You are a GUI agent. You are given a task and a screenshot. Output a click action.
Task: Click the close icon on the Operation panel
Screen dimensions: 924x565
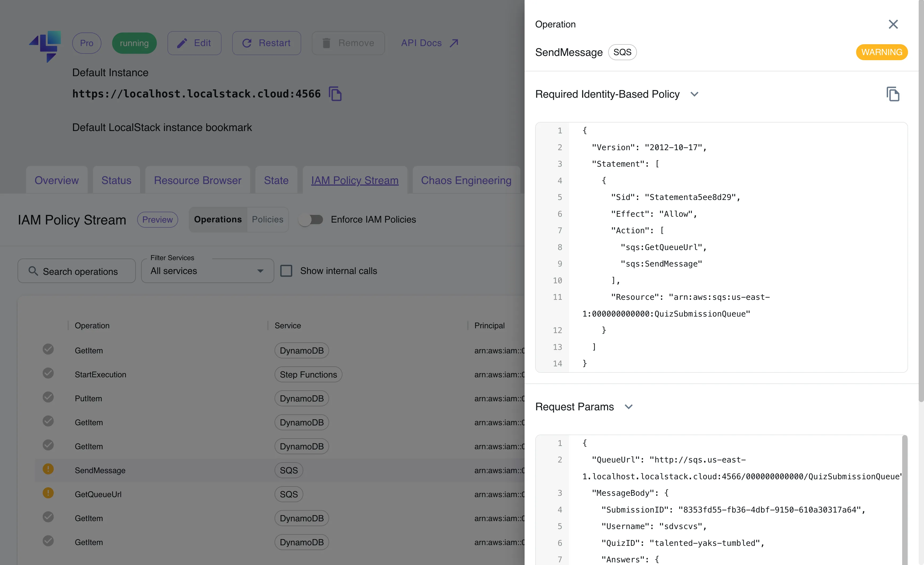(x=893, y=24)
